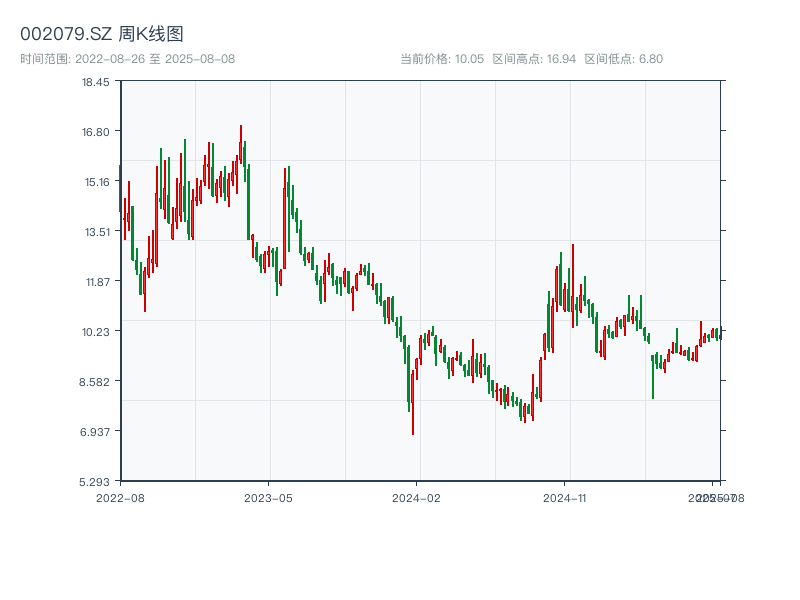
Task: Click the 13.51 price axis label
Action: [96, 231]
